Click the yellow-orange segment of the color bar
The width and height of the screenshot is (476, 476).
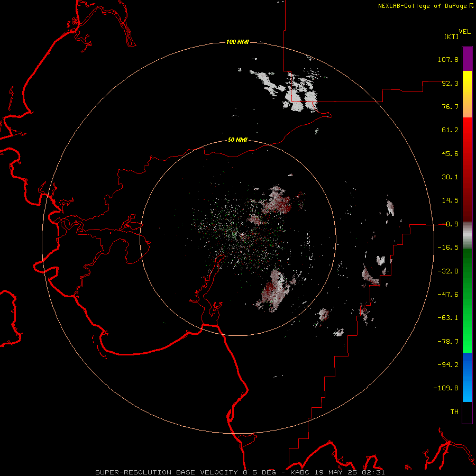[467, 94]
